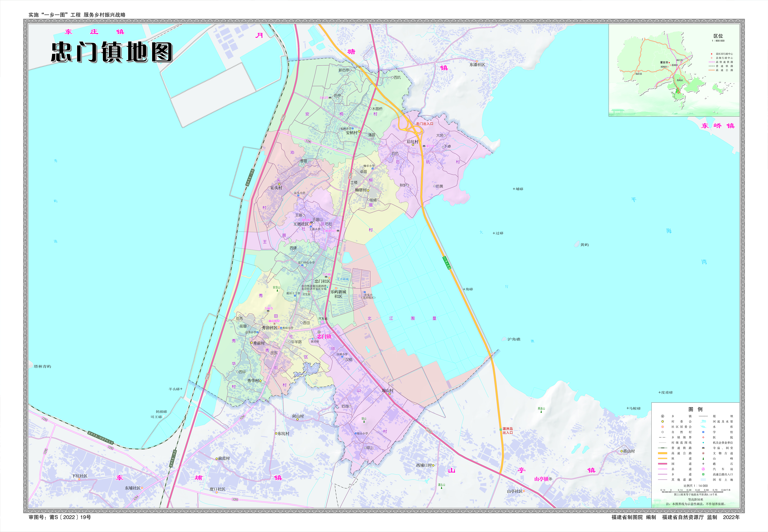Click the 文物古迹 icon in the legend
Image resolution: width=768 pixels, height=532 pixels.
point(703,453)
